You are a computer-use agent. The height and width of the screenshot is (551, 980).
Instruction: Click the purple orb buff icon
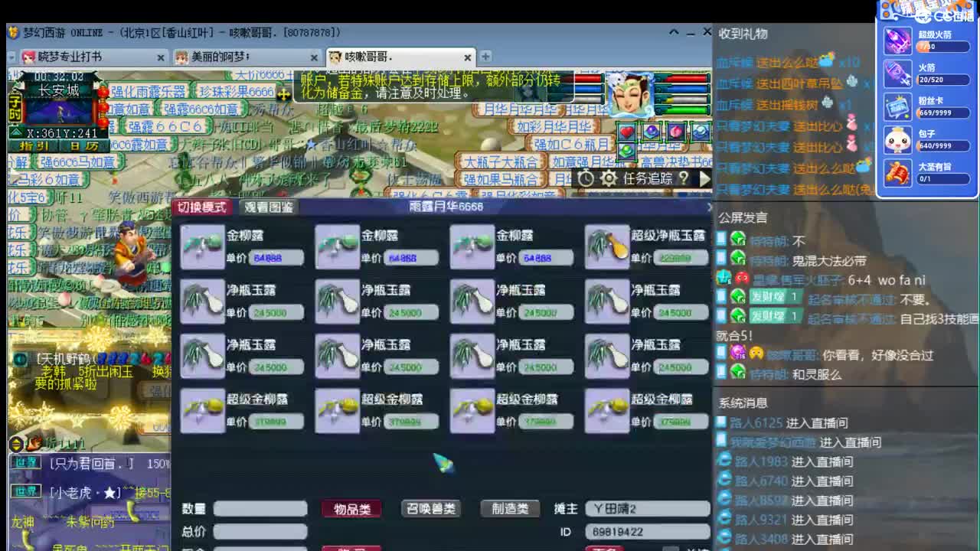[x=652, y=132]
